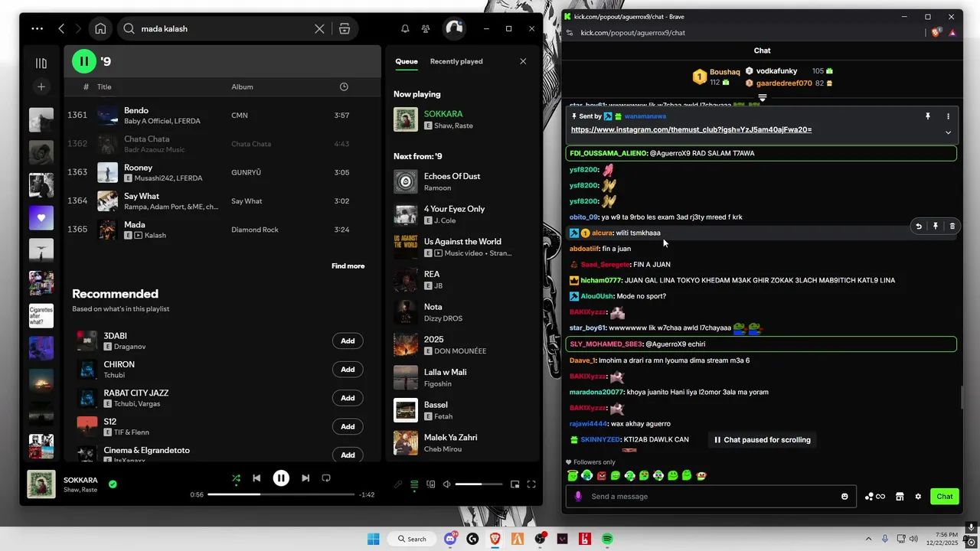
Task: Toggle lyrics microphone icon
Action: (398, 484)
